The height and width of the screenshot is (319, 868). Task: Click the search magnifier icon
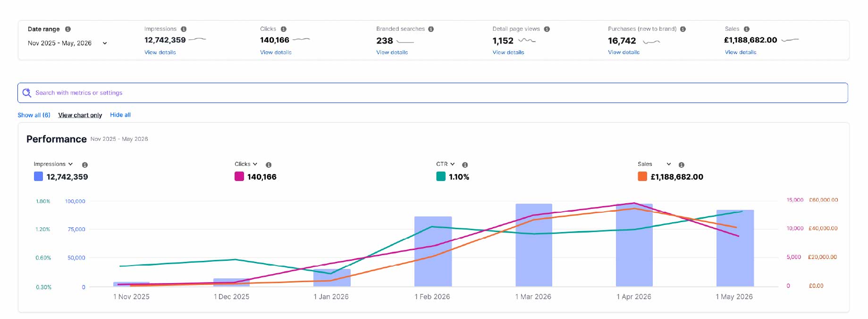(27, 93)
